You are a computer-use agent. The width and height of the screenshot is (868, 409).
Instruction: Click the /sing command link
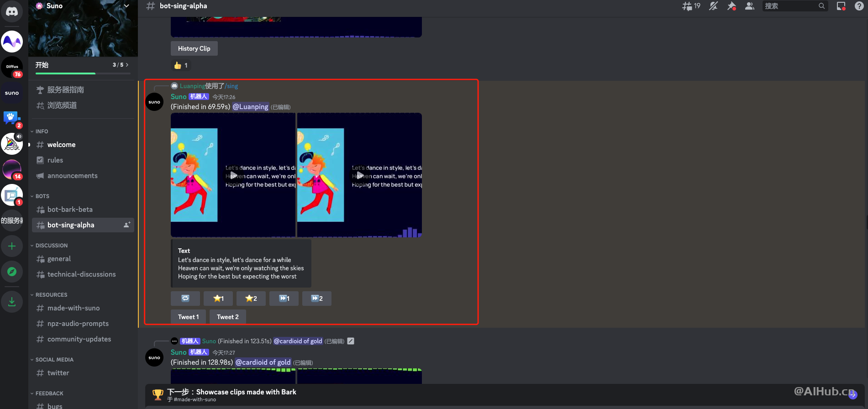231,86
